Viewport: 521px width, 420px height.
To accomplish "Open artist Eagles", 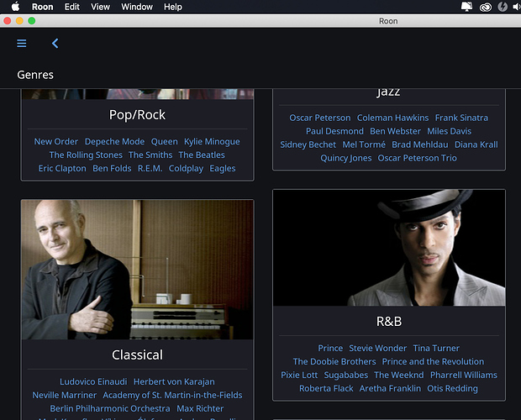I will point(223,168).
